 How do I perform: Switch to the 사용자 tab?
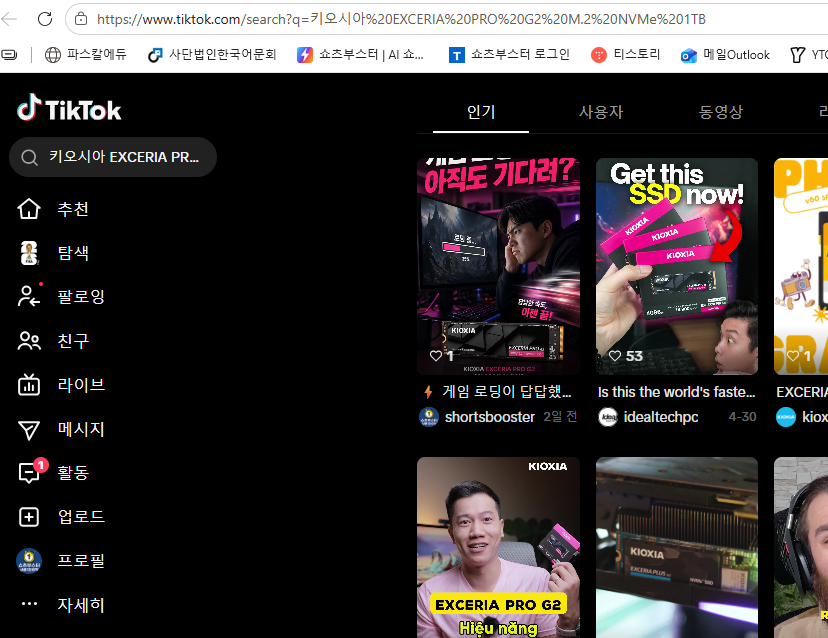tap(601, 112)
